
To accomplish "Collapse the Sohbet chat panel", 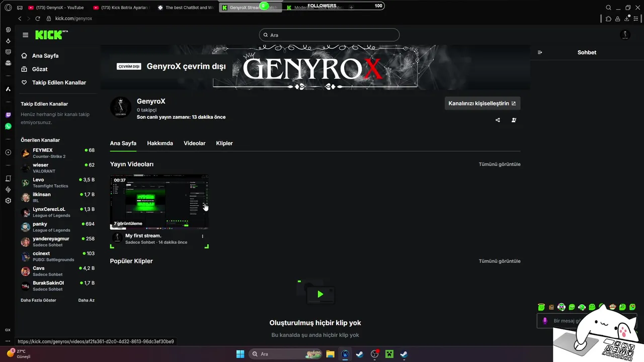I will pyautogui.click(x=540, y=52).
